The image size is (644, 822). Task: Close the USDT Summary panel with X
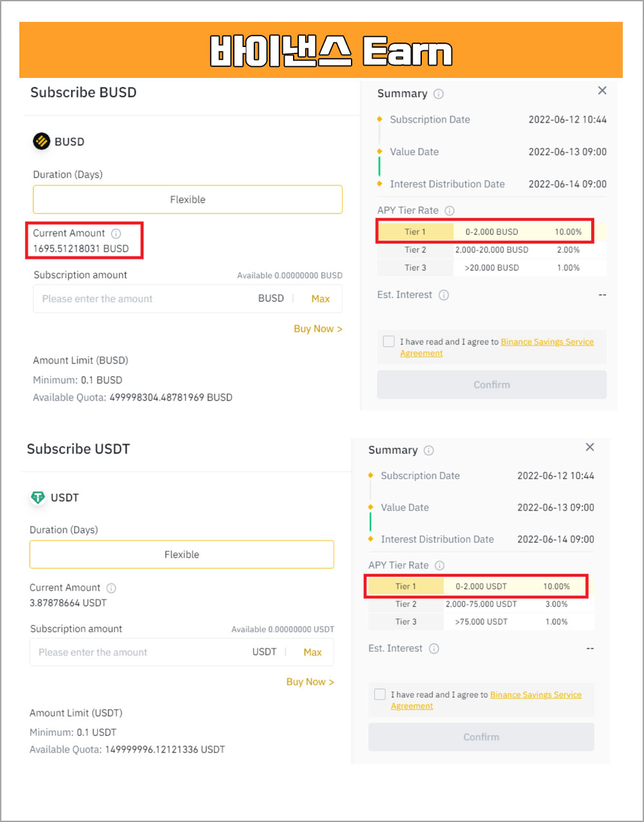click(589, 447)
